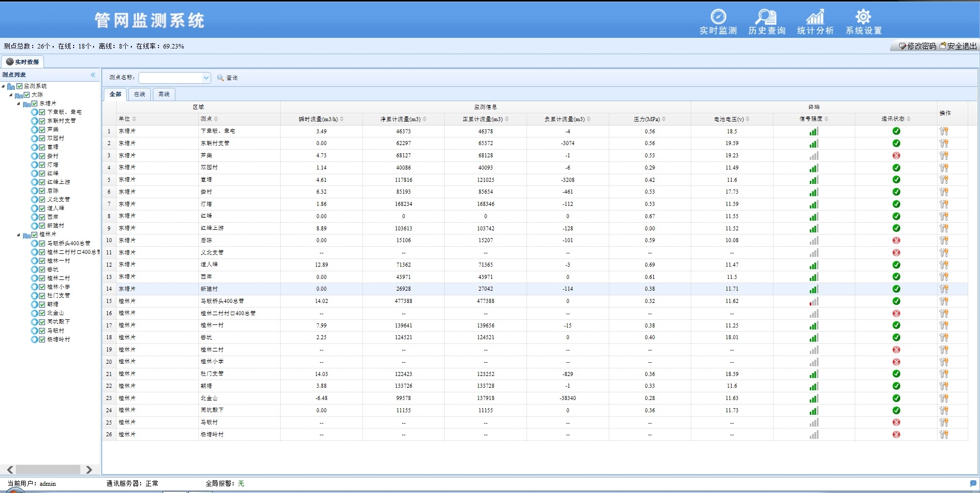Click the red offline status for 后陈 row
Viewport: 980px width, 493px height.
[x=896, y=241]
